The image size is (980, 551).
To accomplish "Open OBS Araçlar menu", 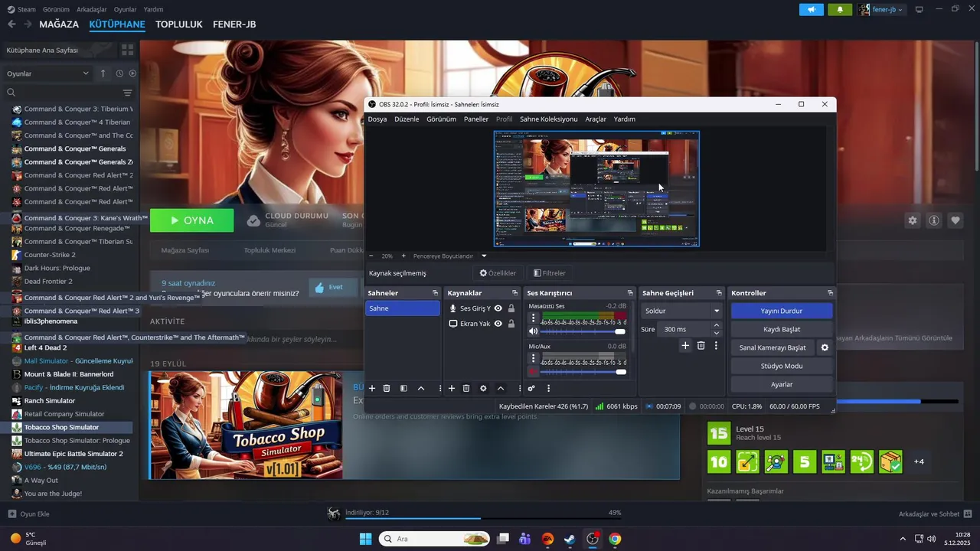I will click(596, 119).
